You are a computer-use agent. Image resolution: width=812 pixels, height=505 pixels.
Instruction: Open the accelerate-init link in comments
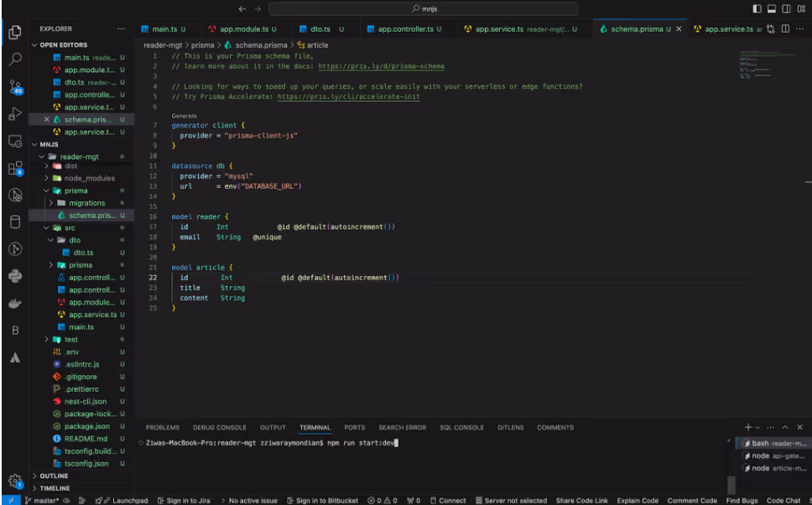348,96
